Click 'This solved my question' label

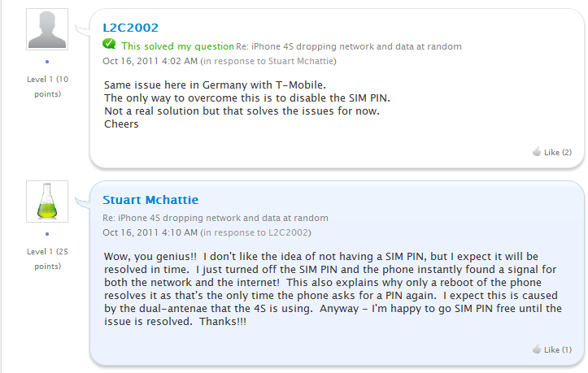[178, 46]
